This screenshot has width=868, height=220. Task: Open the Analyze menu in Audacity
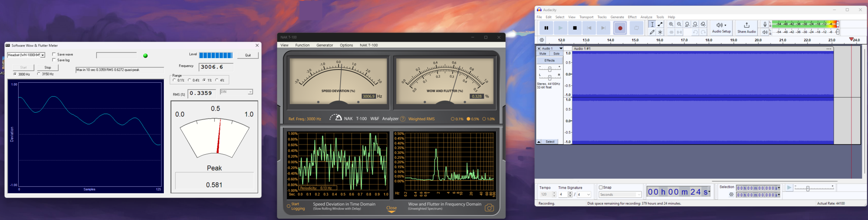pos(646,17)
